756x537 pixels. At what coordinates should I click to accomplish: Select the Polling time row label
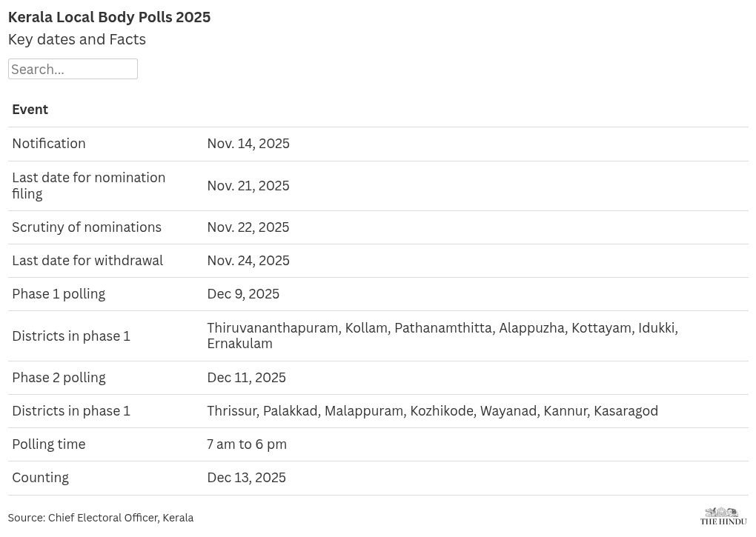(49, 444)
